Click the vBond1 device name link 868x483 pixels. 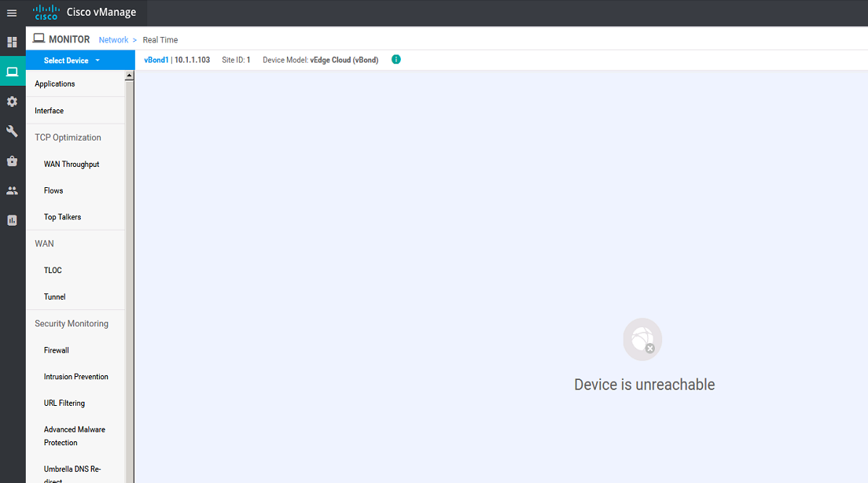tap(156, 60)
